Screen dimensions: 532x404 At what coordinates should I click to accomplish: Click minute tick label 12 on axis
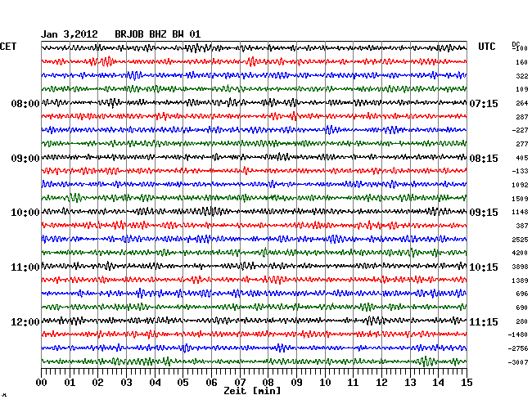pyautogui.click(x=381, y=383)
